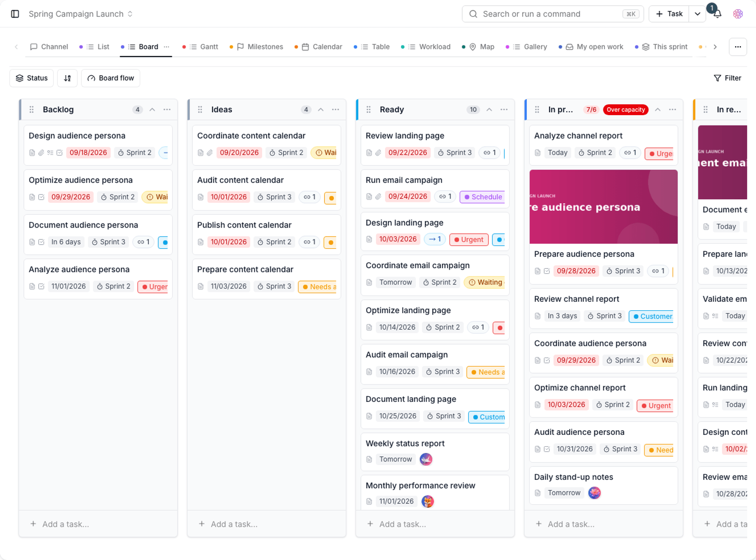Open Prepare audience persona cover image
Viewport: 756px width, 560px height.
tap(604, 207)
